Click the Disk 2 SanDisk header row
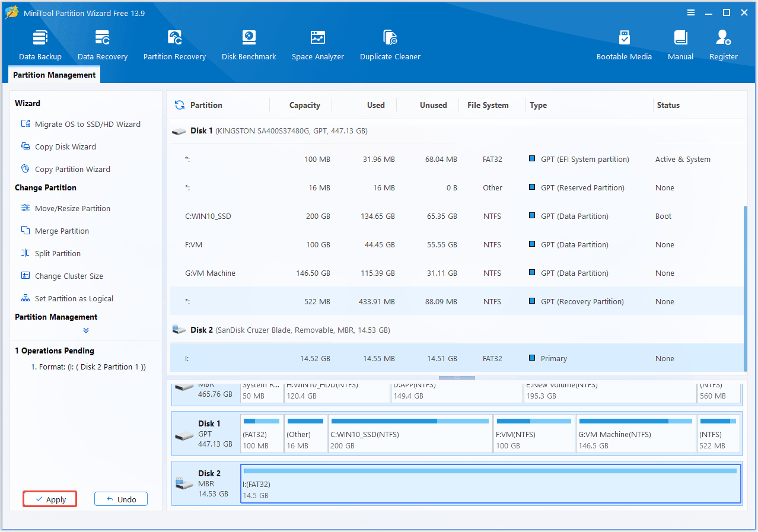758x532 pixels. (456, 330)
